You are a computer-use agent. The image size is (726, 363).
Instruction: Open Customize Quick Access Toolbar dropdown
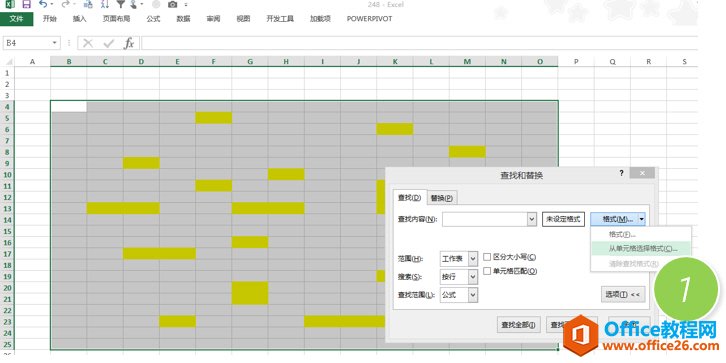(186, 5)
